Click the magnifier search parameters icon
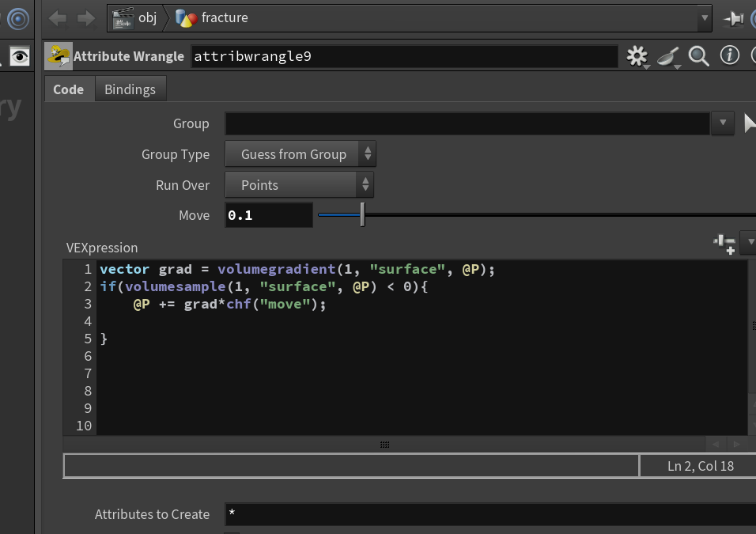The height and width of the screenshot is (534, 756). (698, 56)
